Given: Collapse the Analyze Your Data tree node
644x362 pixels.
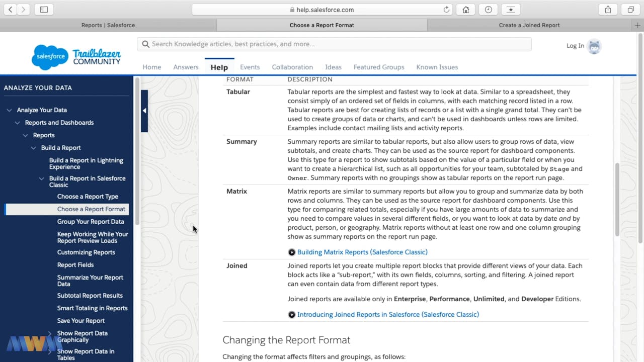Looking at the screenshot, I should tap(9, 110).
